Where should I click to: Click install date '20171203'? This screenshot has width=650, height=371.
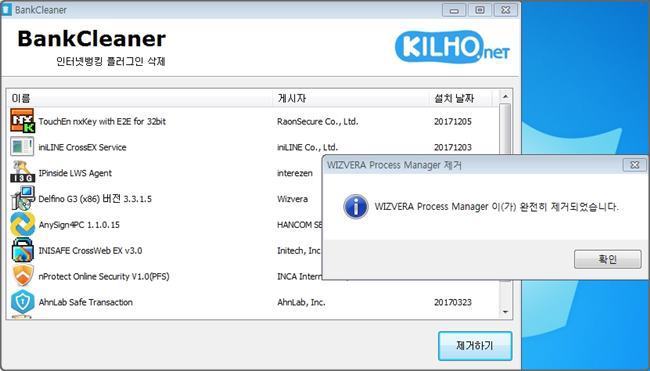[453, 147]
